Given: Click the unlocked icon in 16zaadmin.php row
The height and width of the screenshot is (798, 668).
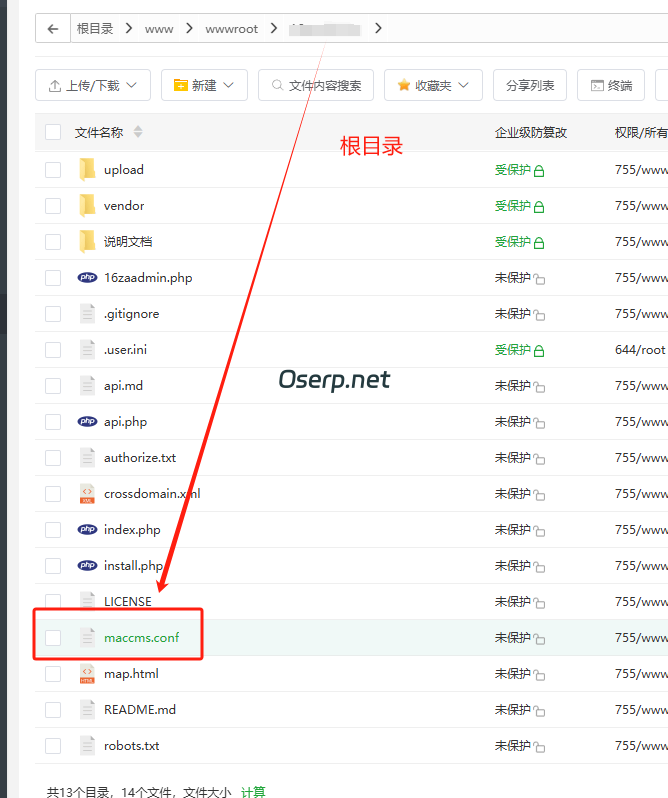Looking at the screenshot, I should point(539,279).
